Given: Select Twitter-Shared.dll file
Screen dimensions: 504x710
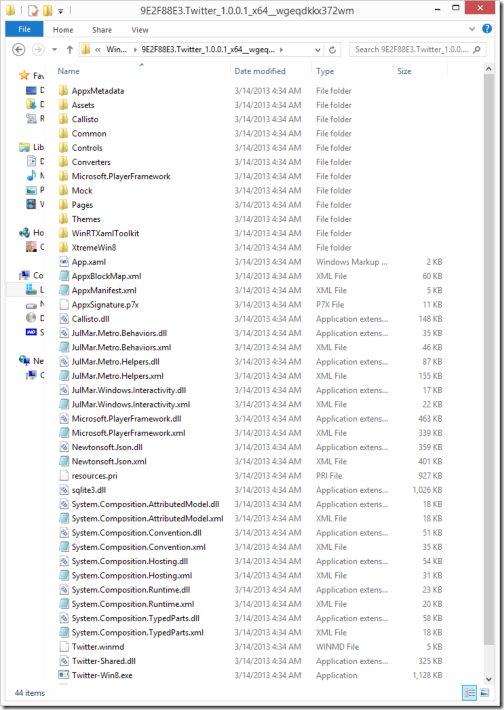Looking at the screenshot, I should (x=103, y=661).
